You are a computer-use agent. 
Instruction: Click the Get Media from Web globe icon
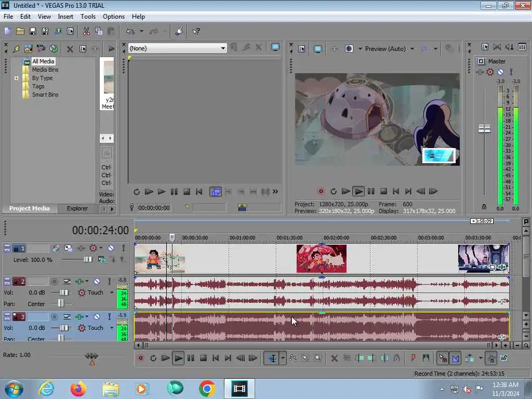click(x=54, y=48)
